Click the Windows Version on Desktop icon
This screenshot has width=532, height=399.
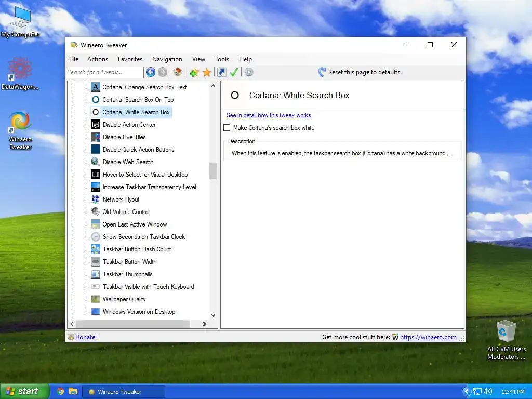96,312
